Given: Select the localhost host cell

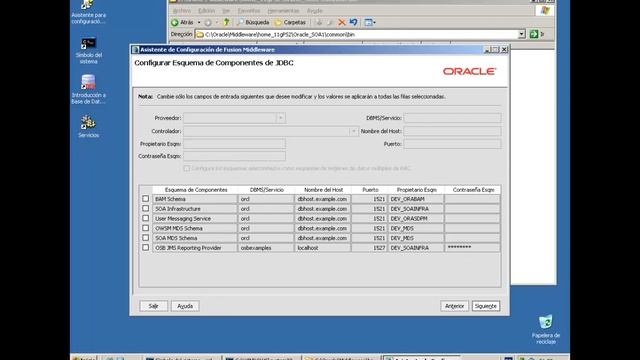Looking at the screenshot, I should pos(322,248).
